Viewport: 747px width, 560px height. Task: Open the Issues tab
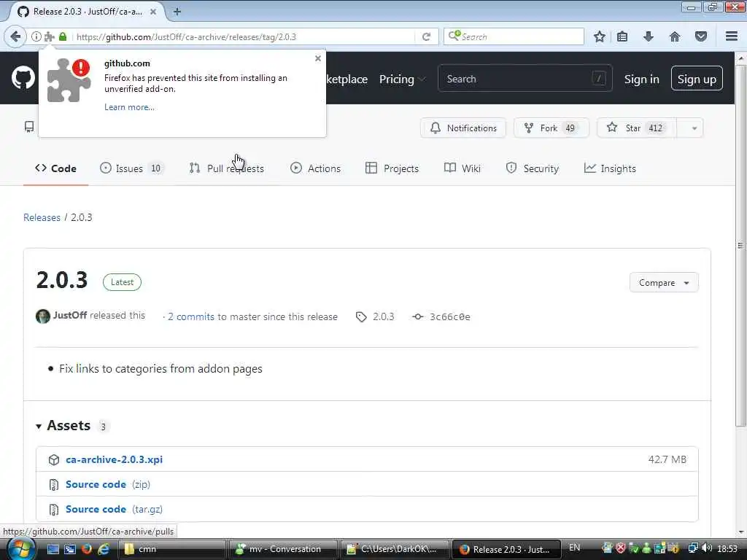coord(131,168)
